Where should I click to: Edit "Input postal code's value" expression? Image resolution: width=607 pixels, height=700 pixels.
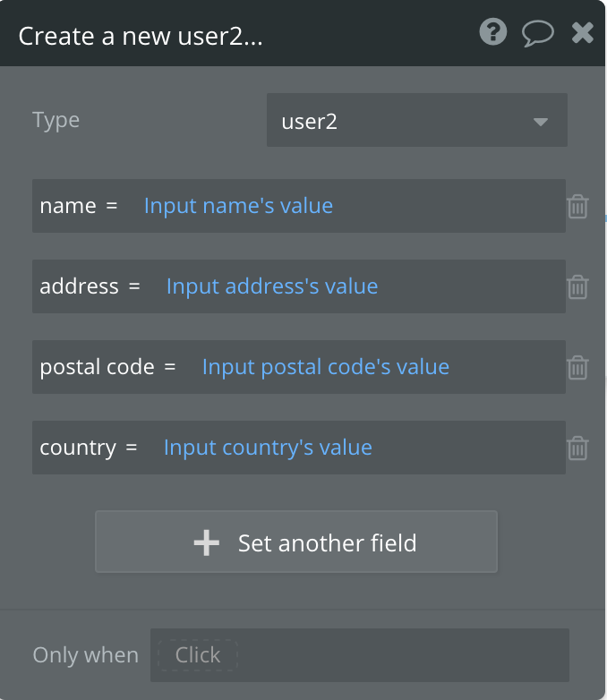coord(326,367)
